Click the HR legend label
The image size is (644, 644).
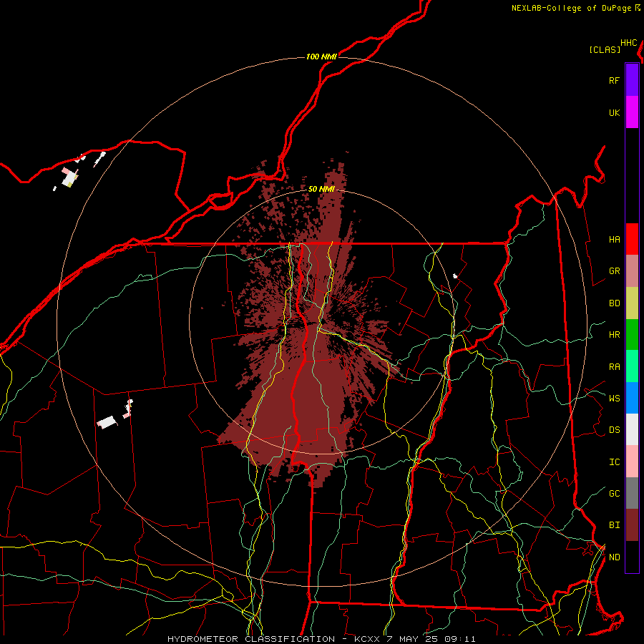pyautogui.click(x=614, y=335)
